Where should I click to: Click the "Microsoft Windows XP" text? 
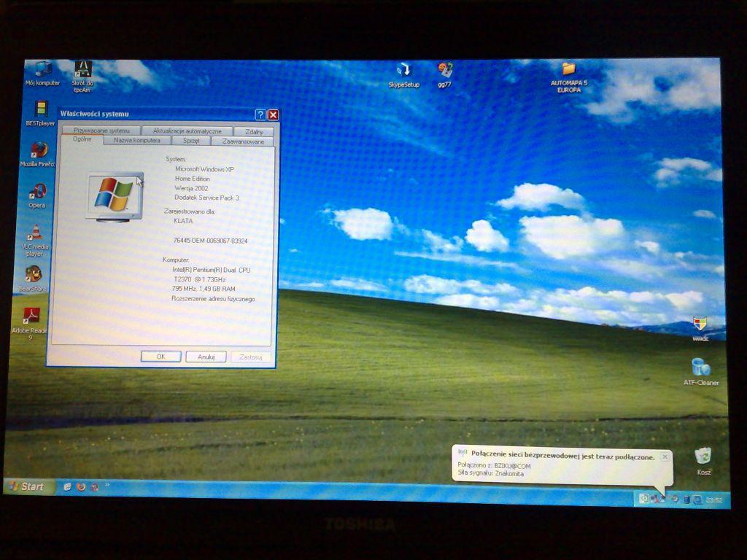204,169
